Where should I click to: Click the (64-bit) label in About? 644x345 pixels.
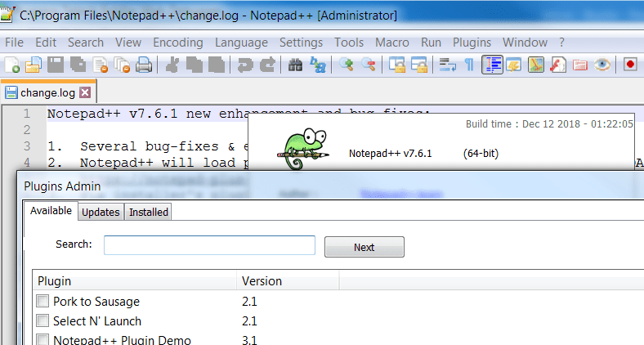click(x=481, y=154)
